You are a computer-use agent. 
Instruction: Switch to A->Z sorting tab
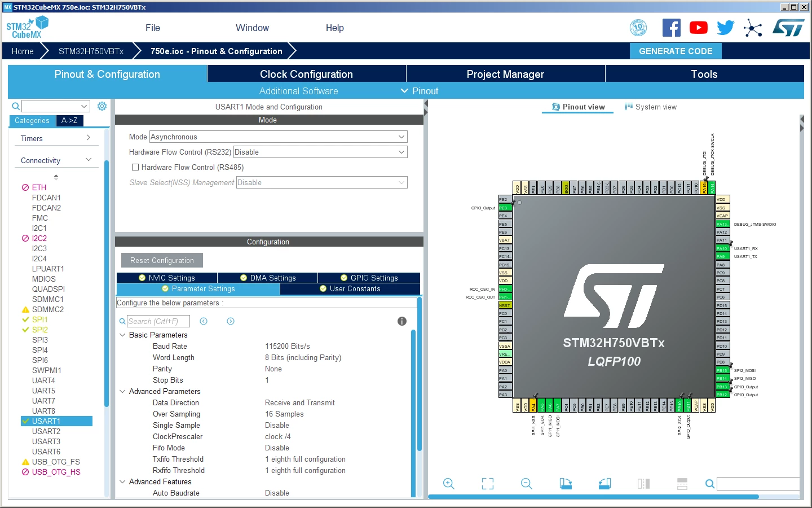coord(70,120)
